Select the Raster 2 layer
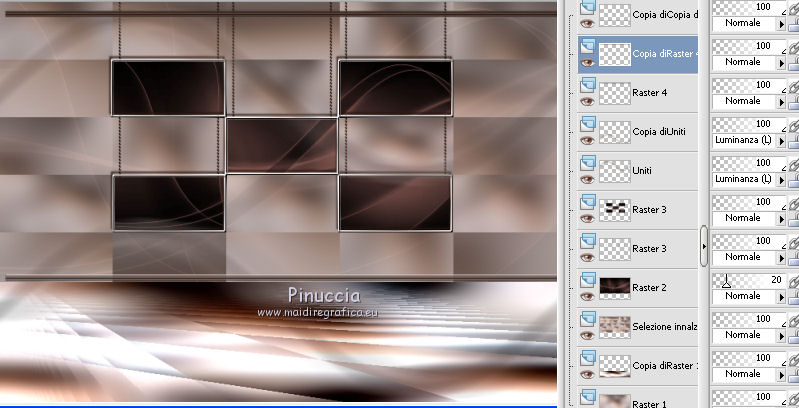This screenshot has height=408, width=799. pos(637,288)
